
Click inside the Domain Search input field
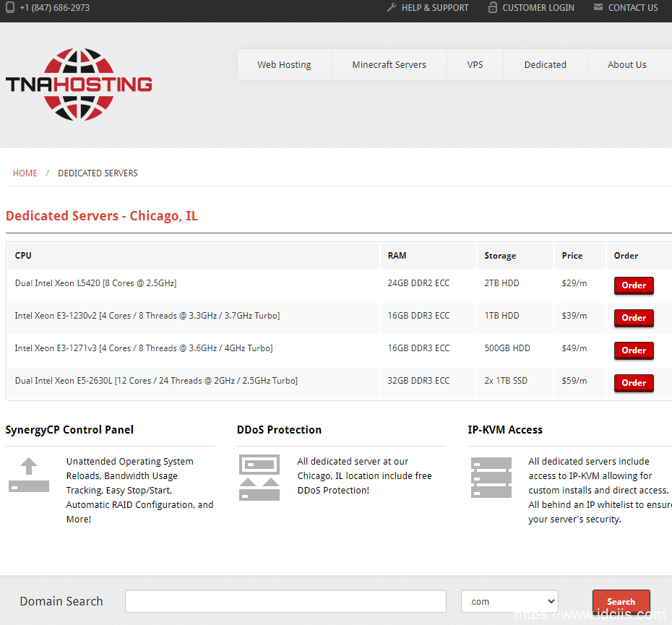[285, 601]
